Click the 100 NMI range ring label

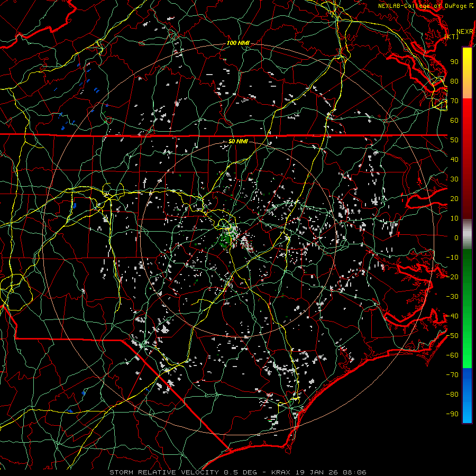pyautogui.click(x=238, y=43)
